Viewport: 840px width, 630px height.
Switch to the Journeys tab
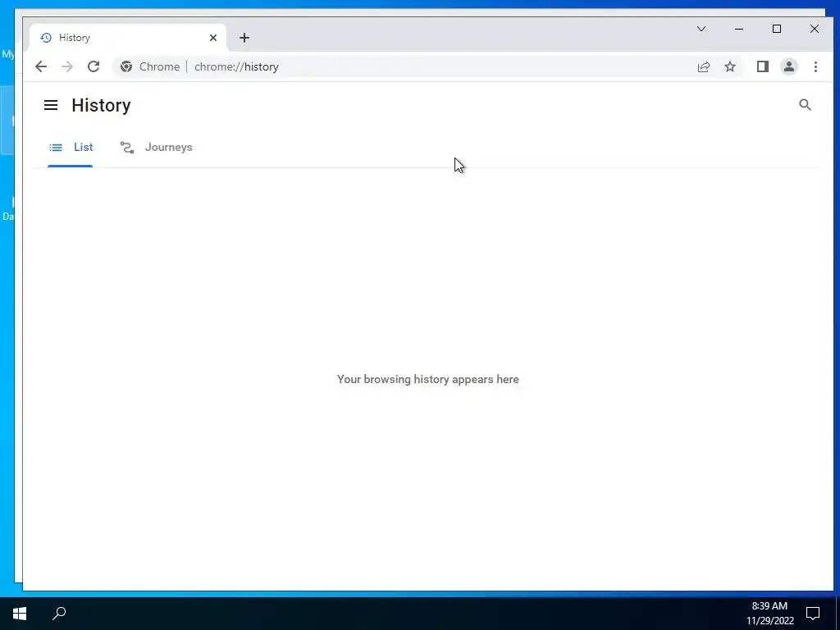pyautogui.click(x=157, y=148)
